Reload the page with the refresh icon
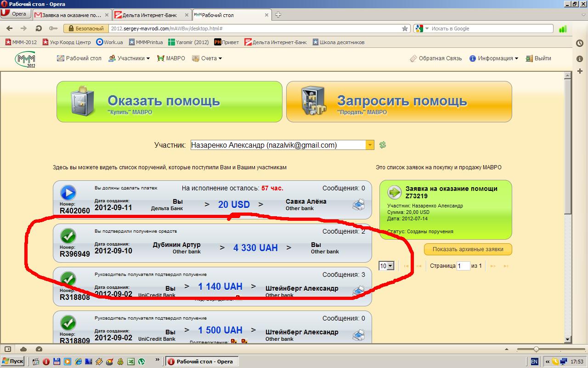Image resolution: width=588 pixels, height=368 pixels. point(39,28)
